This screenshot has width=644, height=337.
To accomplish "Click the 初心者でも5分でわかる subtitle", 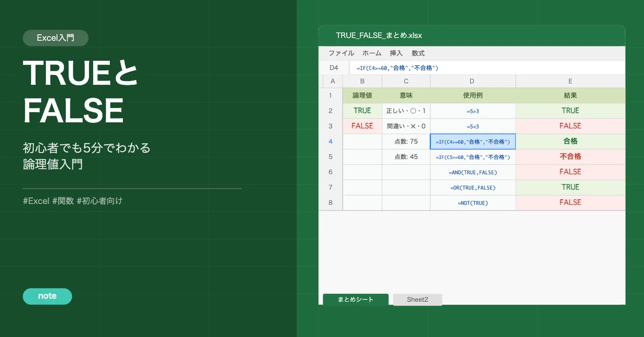I will [x=87, y=148].
